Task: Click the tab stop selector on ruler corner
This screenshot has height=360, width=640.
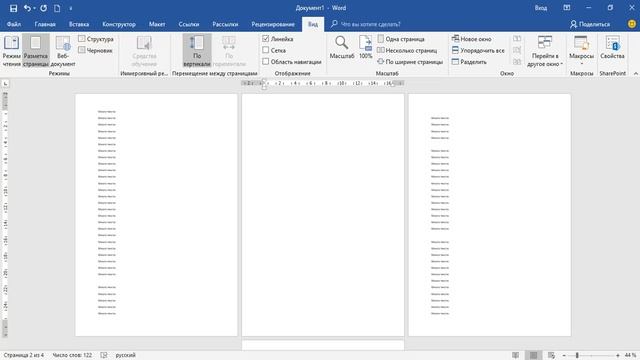Action: tap(5, 83)
